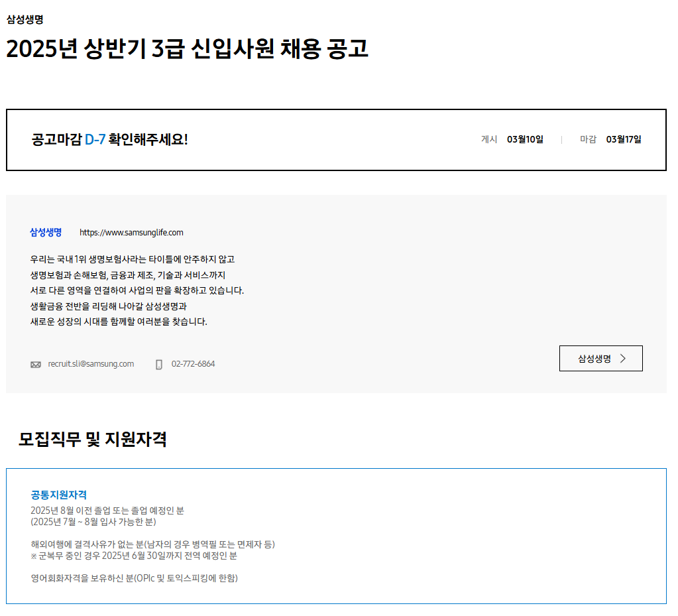Screen dimensions: 678x616
Task: Click the deadline date 03월17일
Action: 624,139
